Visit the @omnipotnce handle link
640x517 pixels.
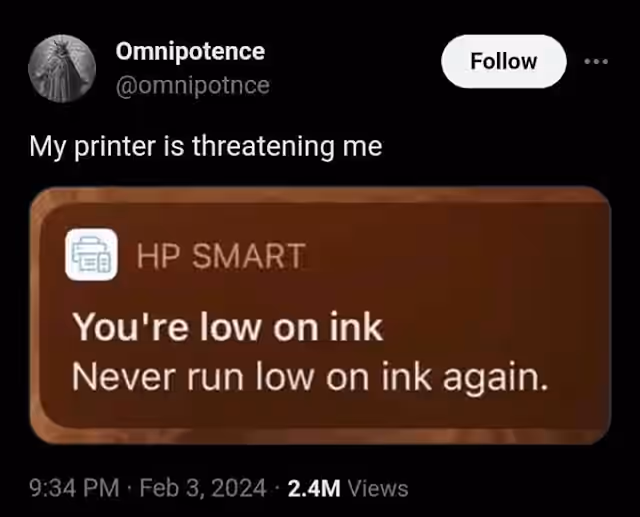pos(193,85)
